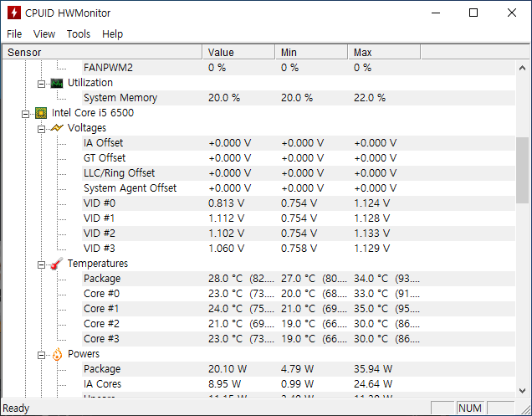Select the Core #1 temperature row
Image resolution: width=532 pixels, height=416 pixels.
tap(299, 309)
